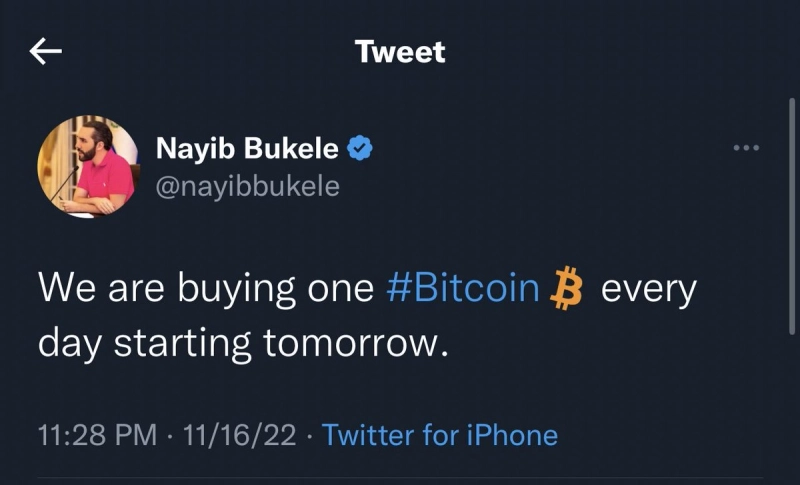The height and width of the screenshot is (485, 800).
Task: Open the Nayib Bukele display name
Action: [247, 150]
